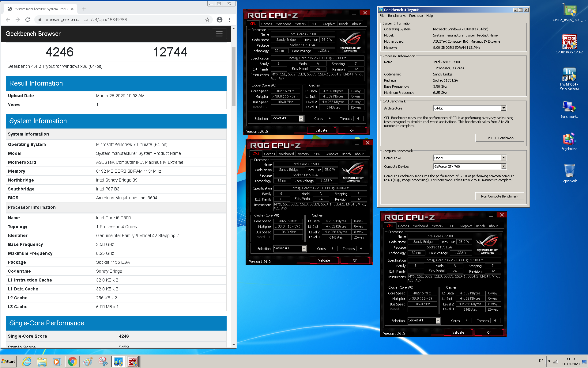588x368 pixels.
Task: Launch Windows Media Player from taskbar
Action: [x=57, y=362]
